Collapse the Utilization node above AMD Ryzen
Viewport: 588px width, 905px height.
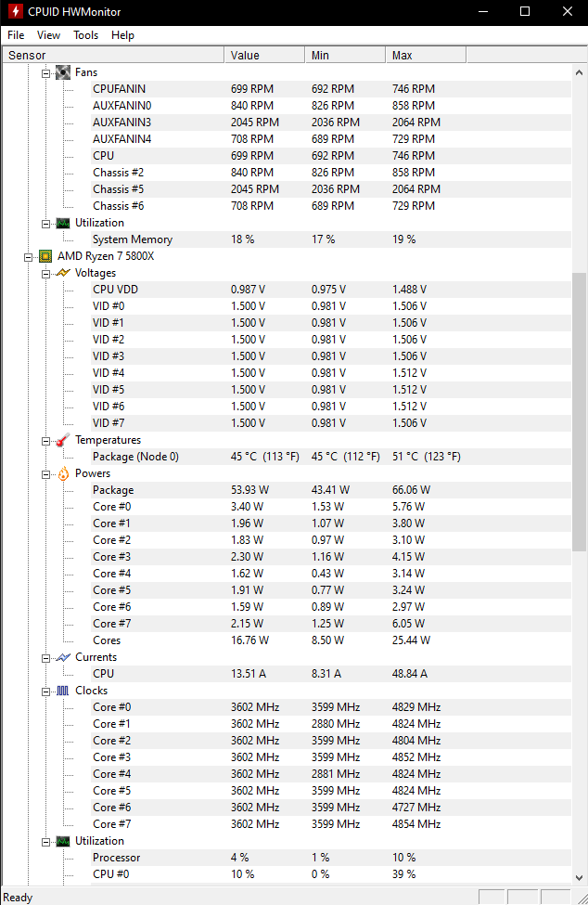point(46,224)
